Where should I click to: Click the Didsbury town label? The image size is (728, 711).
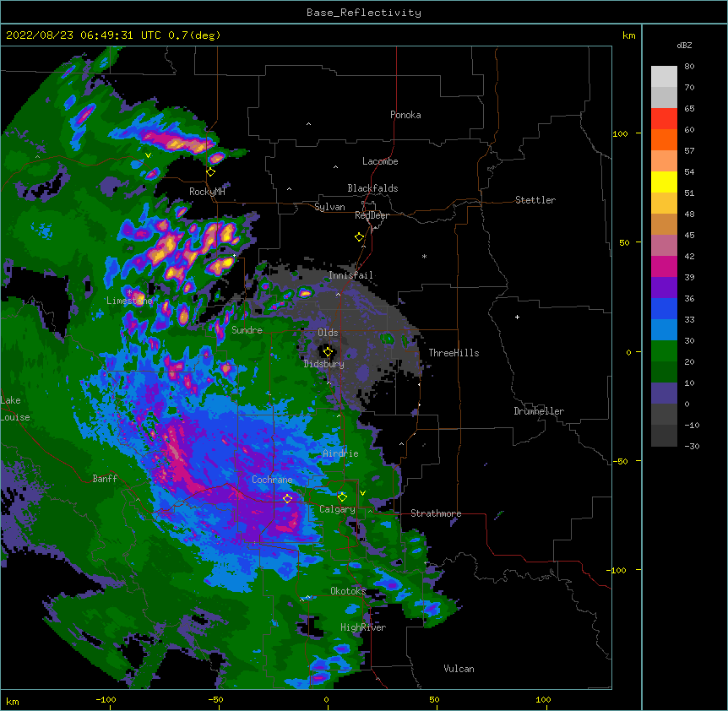click(324, 364)
